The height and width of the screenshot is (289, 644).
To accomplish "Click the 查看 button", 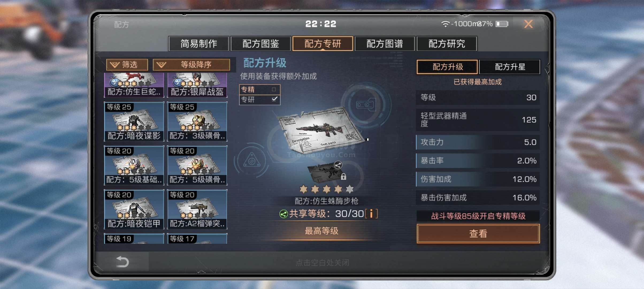I will click(x=478, y=234).
